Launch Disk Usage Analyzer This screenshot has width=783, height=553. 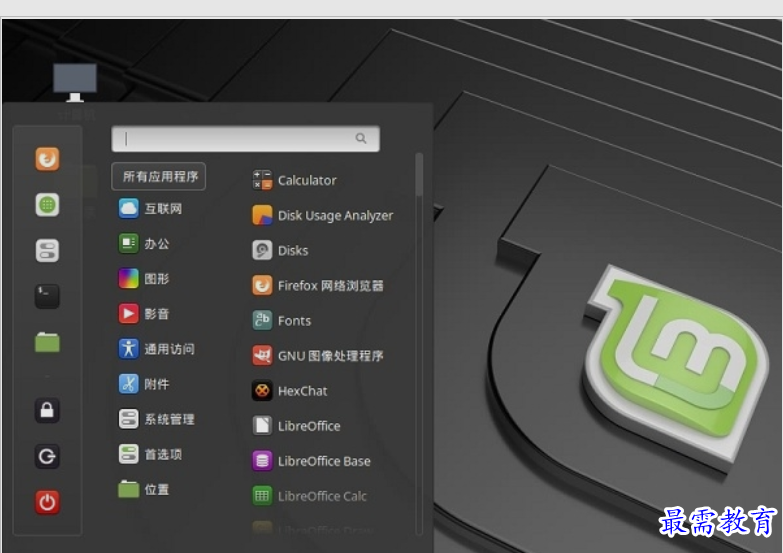pos(323,215)
